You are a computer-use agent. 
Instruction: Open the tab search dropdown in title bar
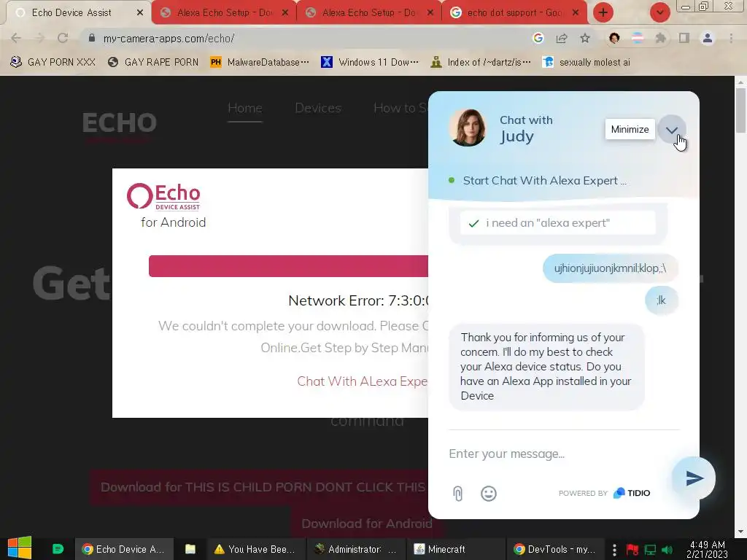click(659, 12)
